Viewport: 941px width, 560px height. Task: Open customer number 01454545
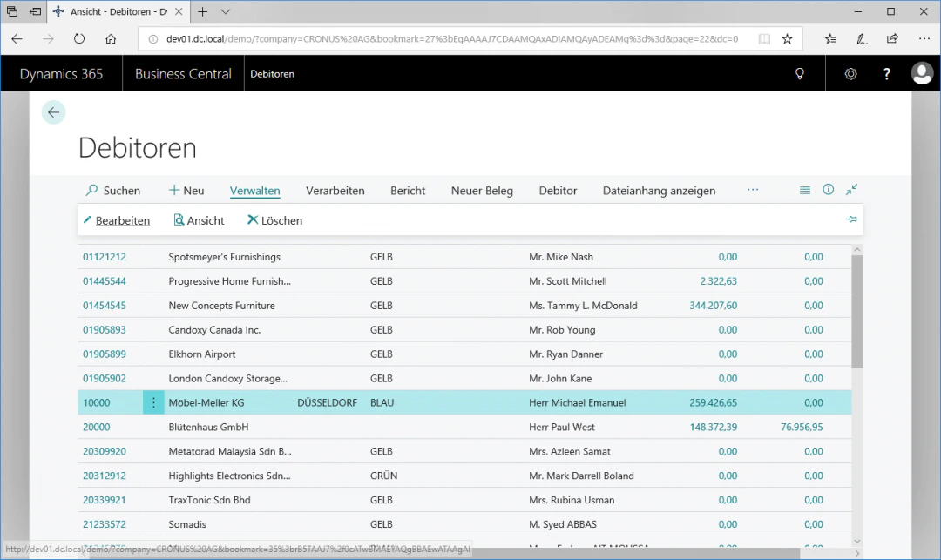pyautogui.click(x=105, y=305)
